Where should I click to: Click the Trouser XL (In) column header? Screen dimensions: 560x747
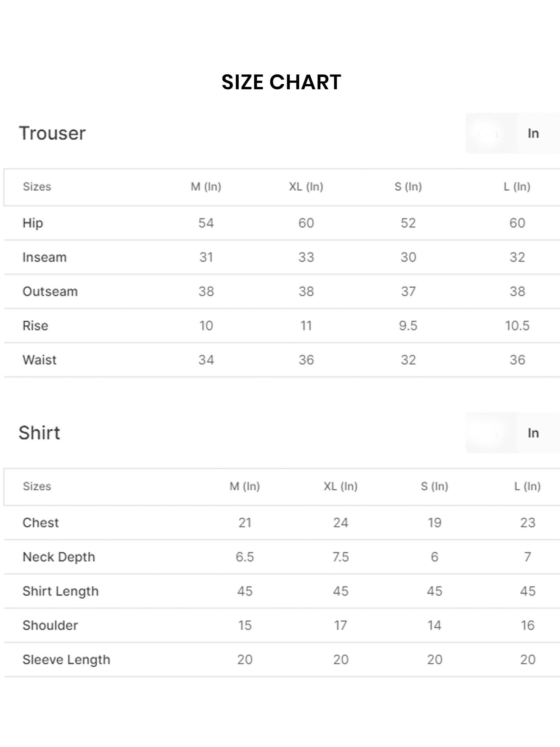pos(306,187)
